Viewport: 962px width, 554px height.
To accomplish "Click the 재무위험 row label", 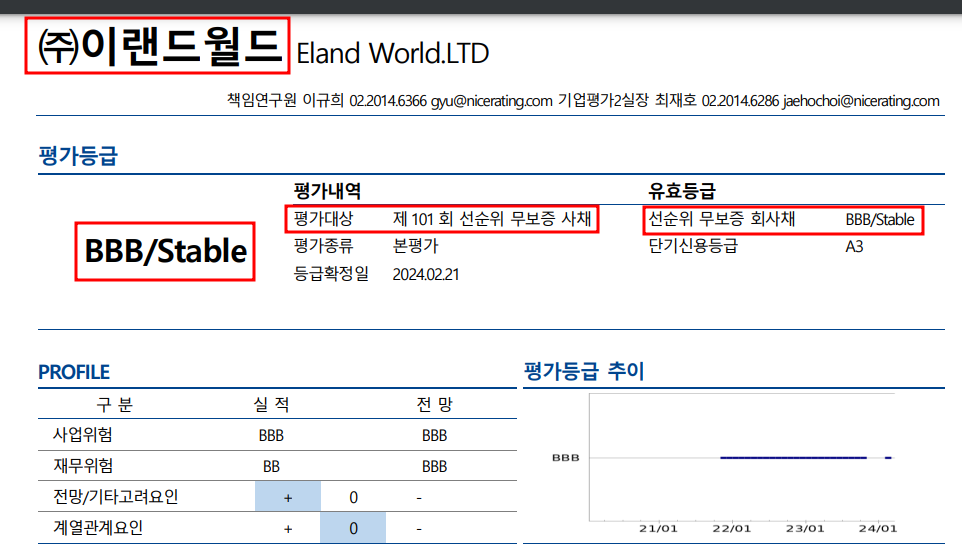I will [x=83, y=466].
